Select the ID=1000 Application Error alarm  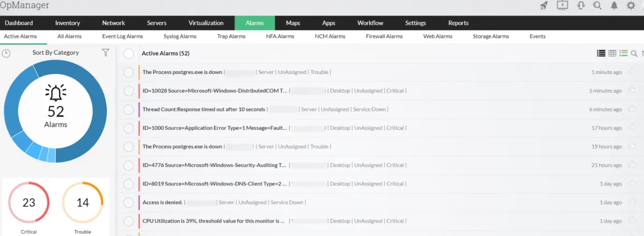tap(128, 128)
